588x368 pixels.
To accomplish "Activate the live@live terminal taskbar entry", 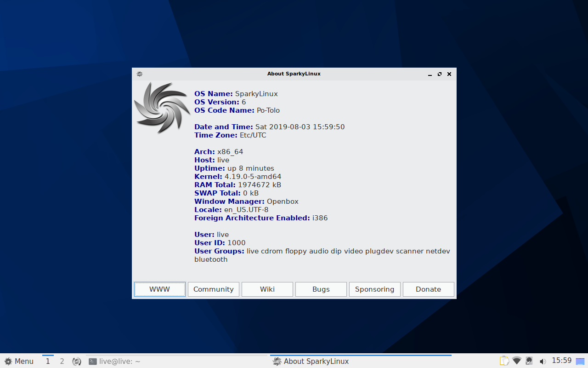I will coord(176,361).
